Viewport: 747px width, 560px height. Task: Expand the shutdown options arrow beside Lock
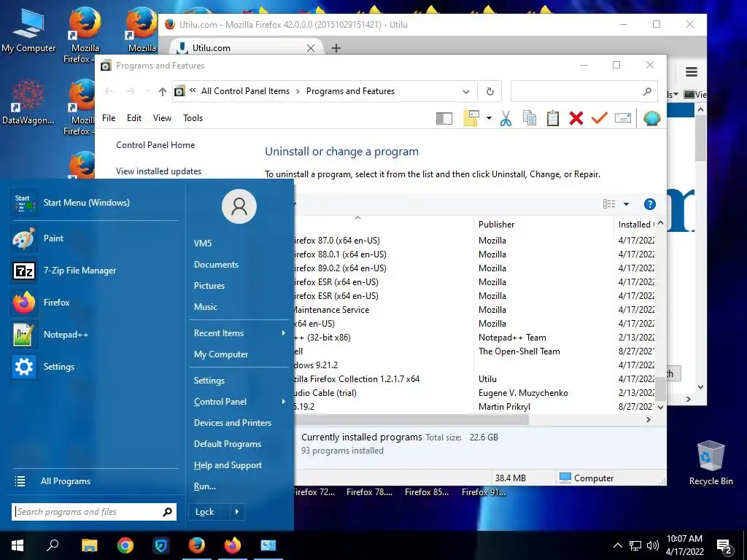237,512
